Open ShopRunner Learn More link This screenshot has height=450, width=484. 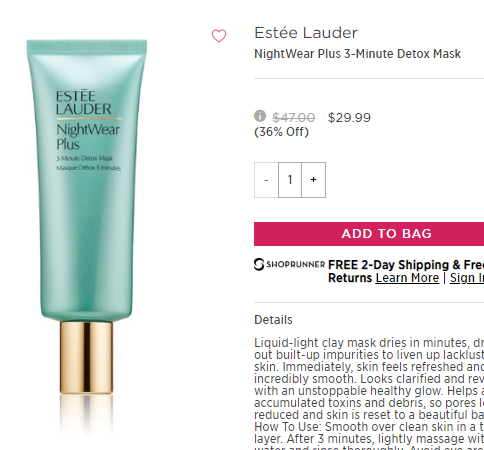pyautogui.click(x=407, y=278)
